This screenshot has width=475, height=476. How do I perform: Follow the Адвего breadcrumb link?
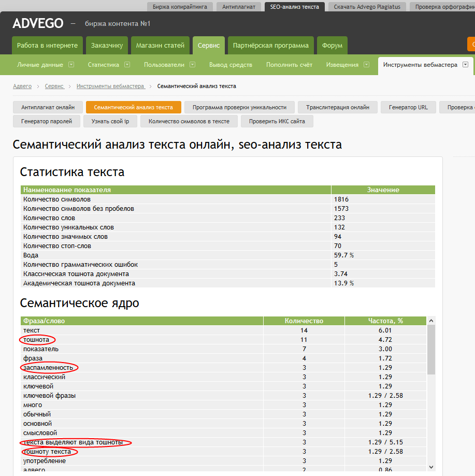[x=22, y=86]
